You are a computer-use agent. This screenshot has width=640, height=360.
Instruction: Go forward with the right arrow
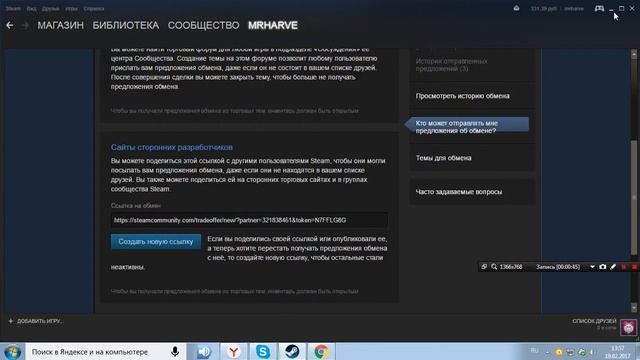pyautogui.click(x=25, y=25)
